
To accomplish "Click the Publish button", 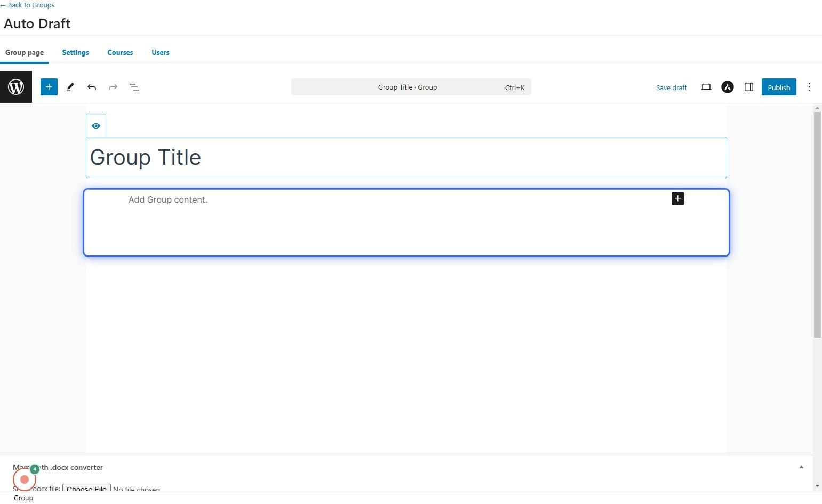I will click(x=778, y=87).
